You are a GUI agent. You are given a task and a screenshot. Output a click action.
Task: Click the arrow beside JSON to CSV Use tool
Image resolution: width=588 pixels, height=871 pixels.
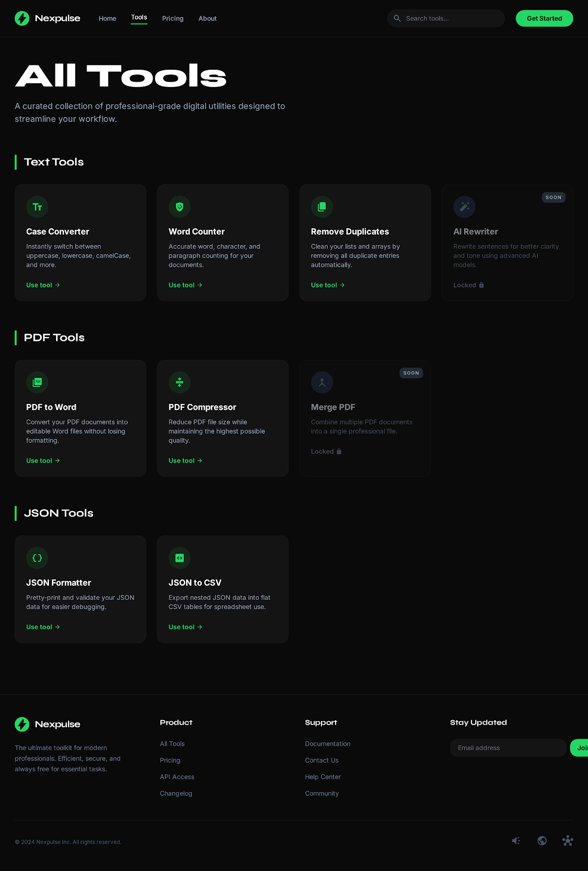(x=200, y=627)
